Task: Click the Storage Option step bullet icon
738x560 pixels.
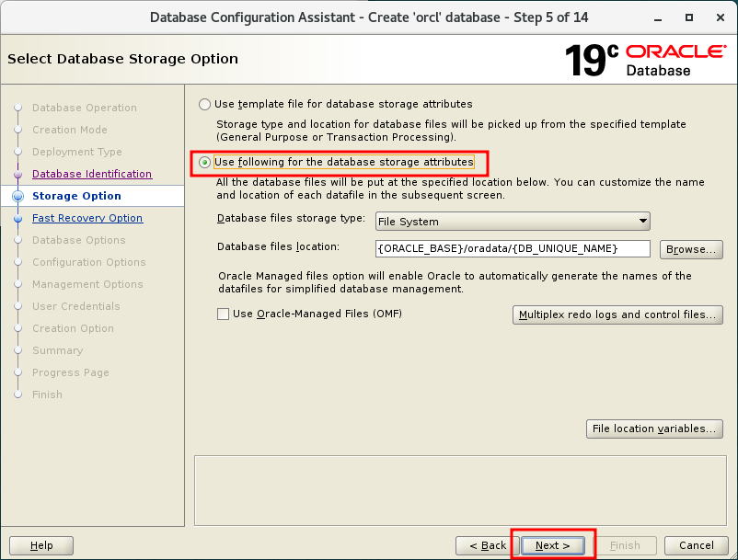Action: click(17, 196)
